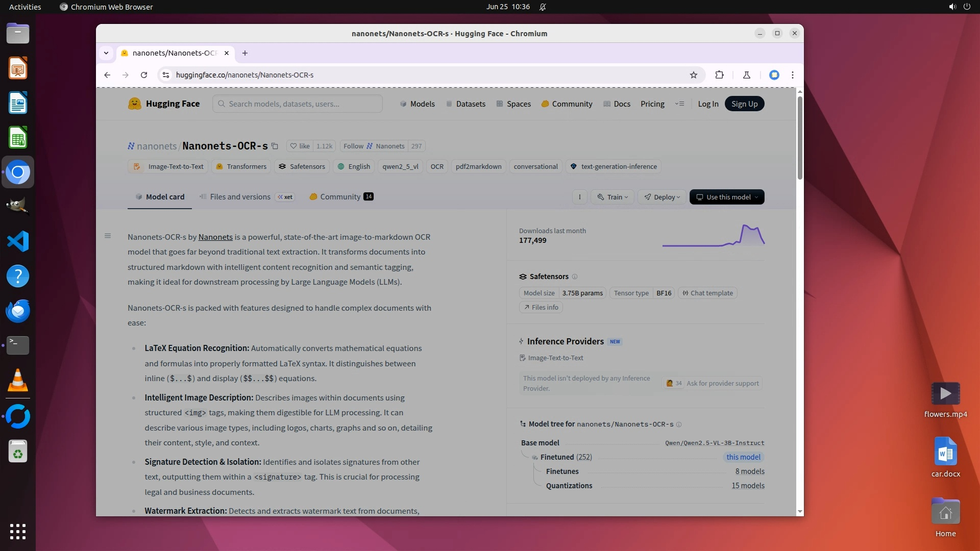The height and width of the screenshot is (551, 980).
Task: Click the heart like button
Action: (300, 146)
